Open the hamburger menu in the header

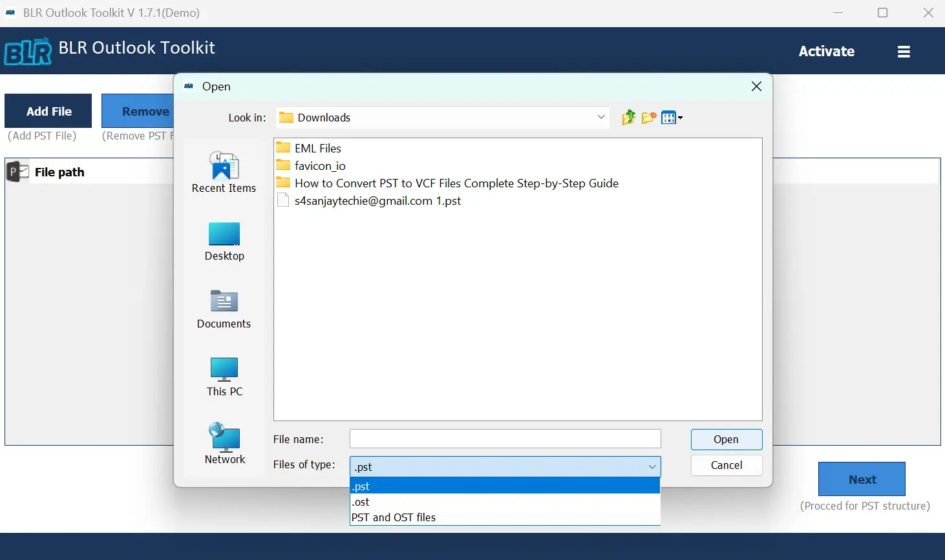[904, 50]
